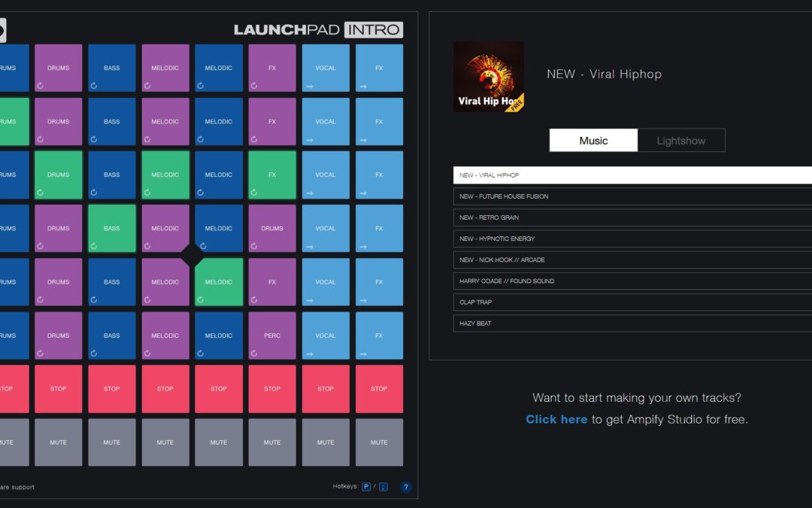Image resolution: width=812 pixels, height=508 pixels.
Task: Click the arrow icon on the top-row VOCAL pad
Action: coord(310,87)
